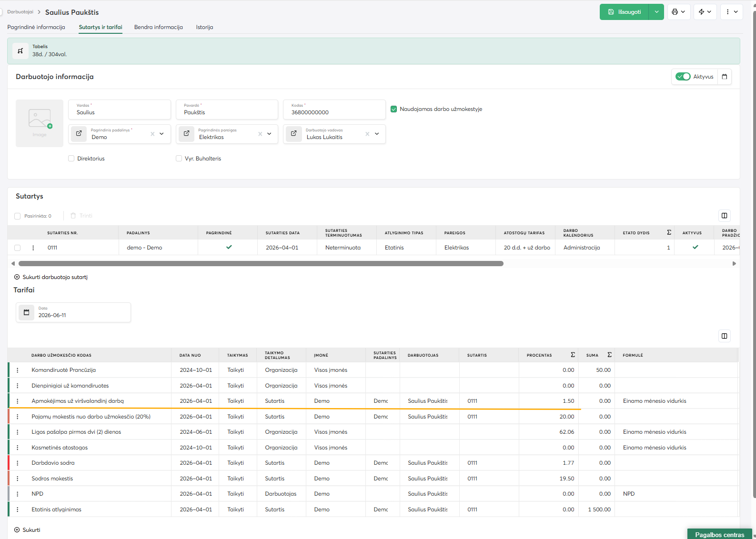This screenshot has width=756, height=539.
Task: Open the printer options icon
Action: click(678, 12)
